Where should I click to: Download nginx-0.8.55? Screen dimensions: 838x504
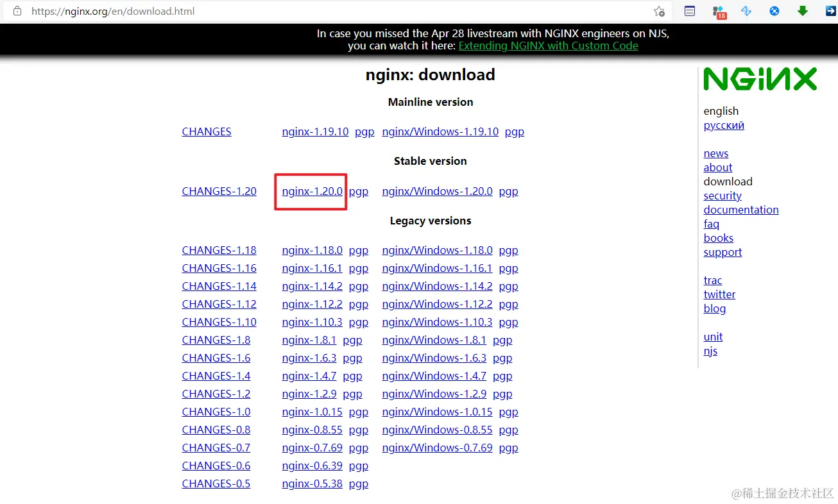point(312,430)
